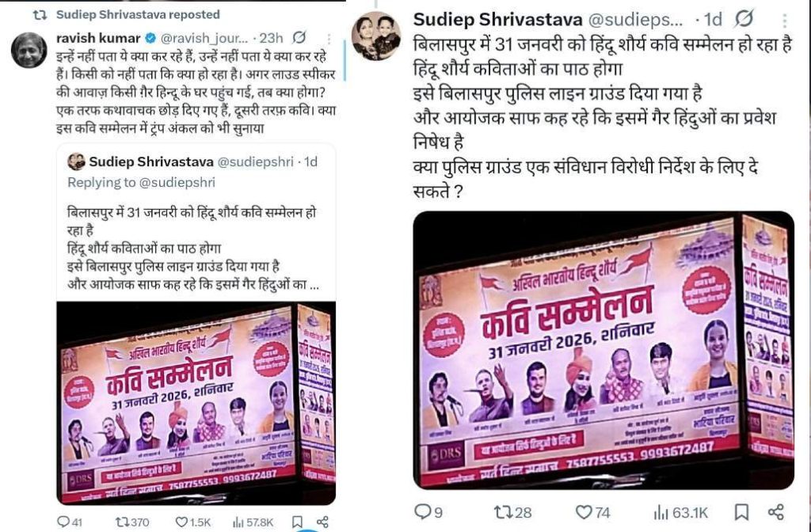
Task: Like ravish kumar's tweet with 1.5K likes
Action: tap(193, 522)
